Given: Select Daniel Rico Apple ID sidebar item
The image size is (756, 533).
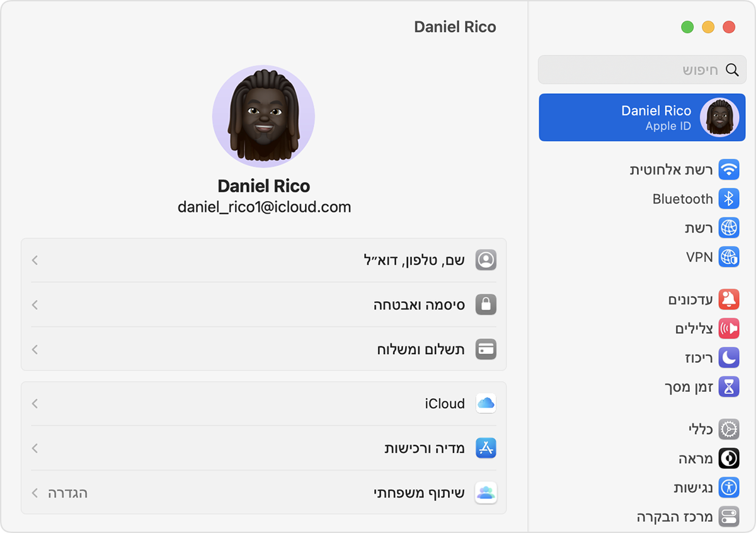Looking at the screenshot, I should (642, 118).
